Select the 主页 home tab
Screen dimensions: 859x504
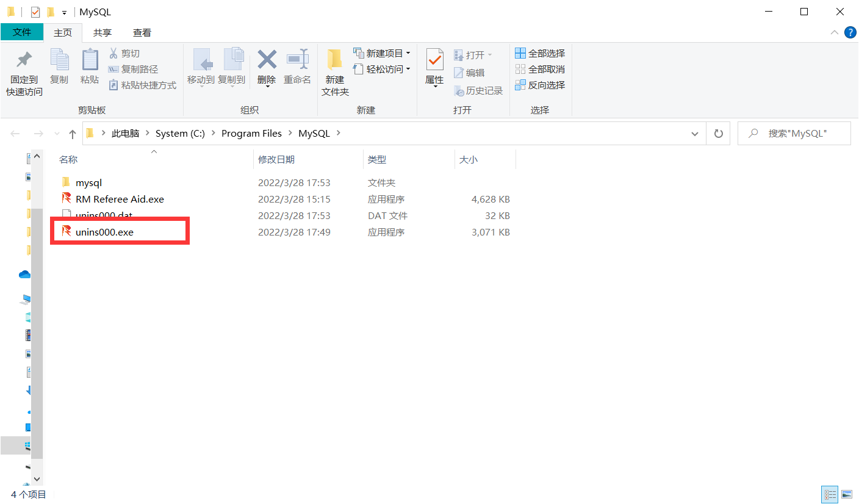tap(63, 32)
